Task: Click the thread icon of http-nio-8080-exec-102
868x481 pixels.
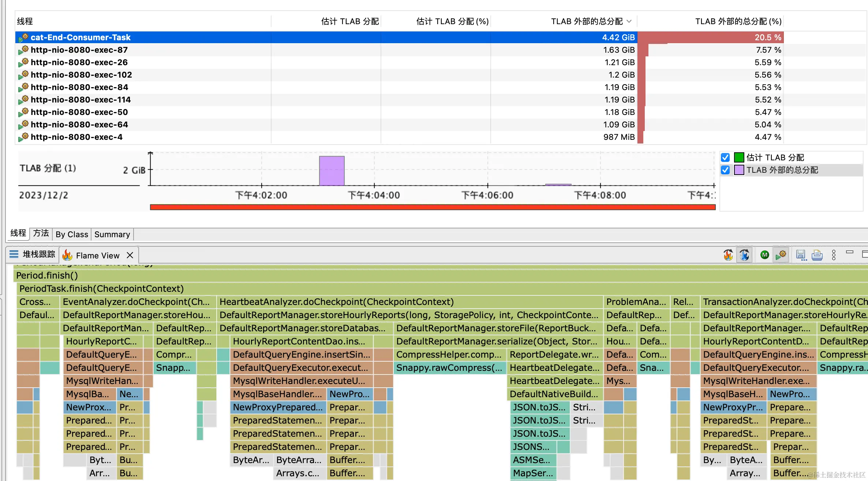Action: pos(23,75)
